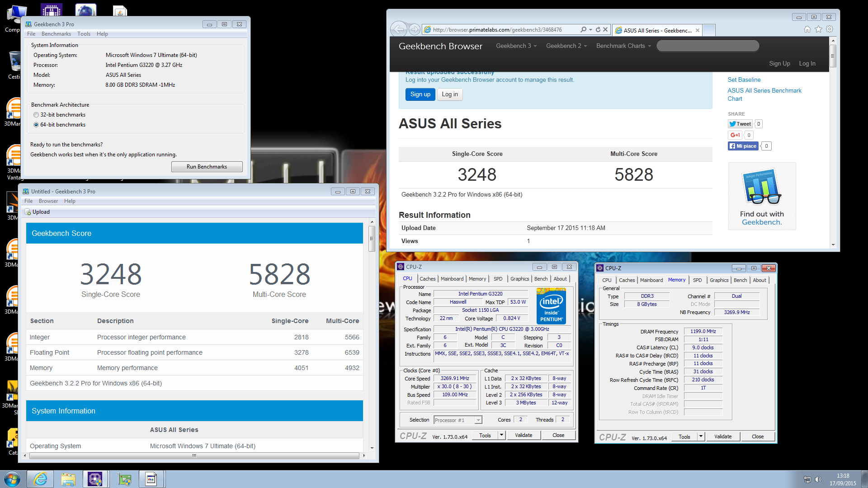
Task: Expand the Benchmark Charts dropdown
Action: pos(624,46)
